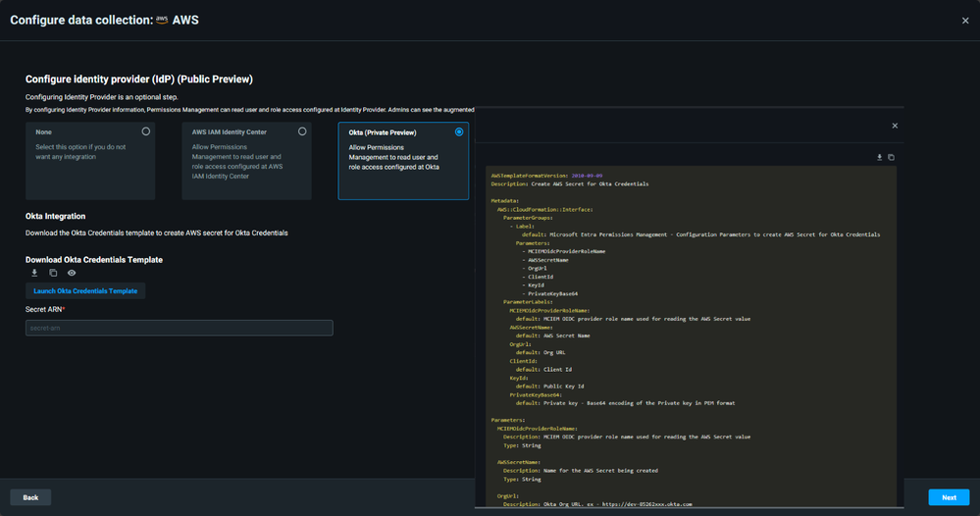Image resolution: width=980 pixels, height=516 pixels.
Task: Copy the template code in the preview panel
Action: (x=892, y=157)
